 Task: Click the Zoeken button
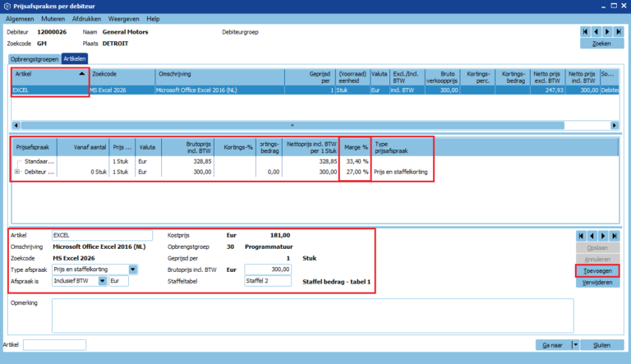601,43
